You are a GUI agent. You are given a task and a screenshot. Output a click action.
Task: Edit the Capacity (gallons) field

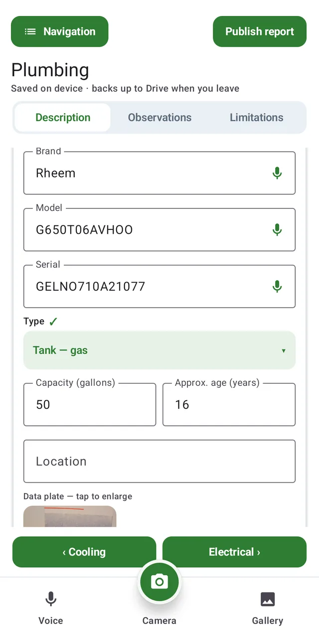pyautogui.click(x=90, y=404)
